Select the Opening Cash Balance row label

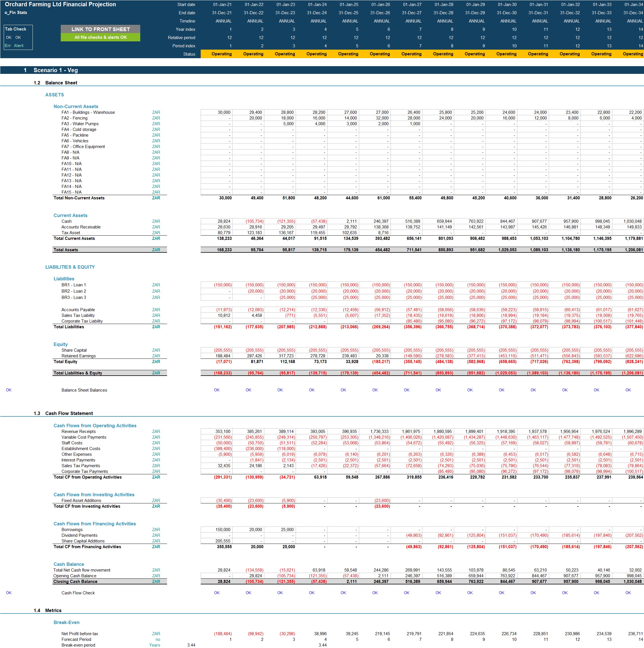[x=75, y=576]
